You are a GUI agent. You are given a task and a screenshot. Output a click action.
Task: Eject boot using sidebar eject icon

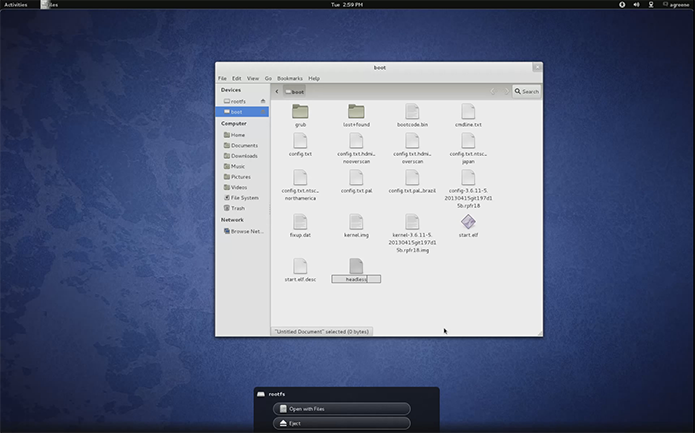point(263,112)
